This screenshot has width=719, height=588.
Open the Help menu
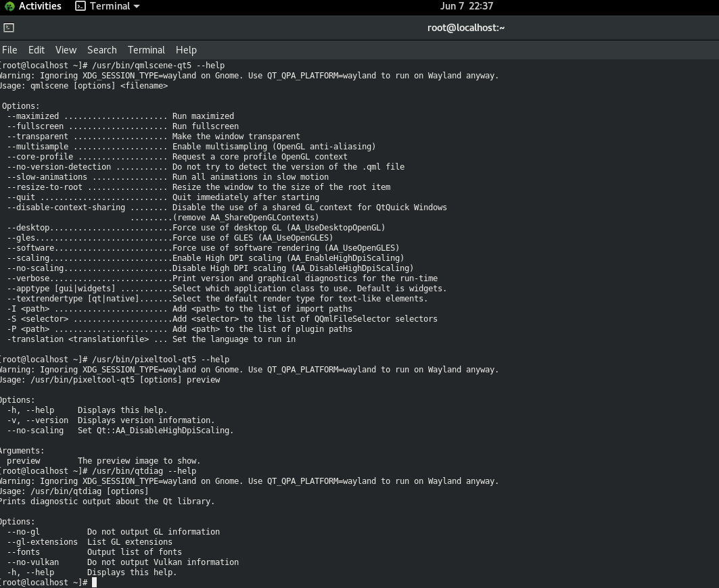(x=186, y=50)
